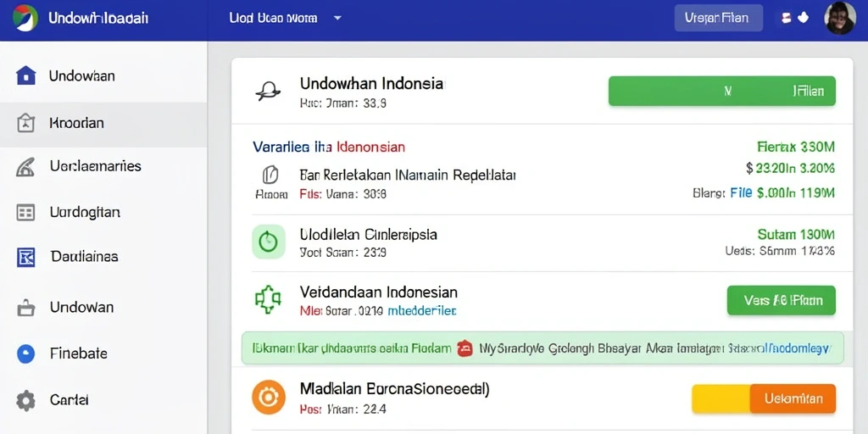The width and height of the screenshot is (868, 434).
Task: Click the green Vers button
Action: 781,301
